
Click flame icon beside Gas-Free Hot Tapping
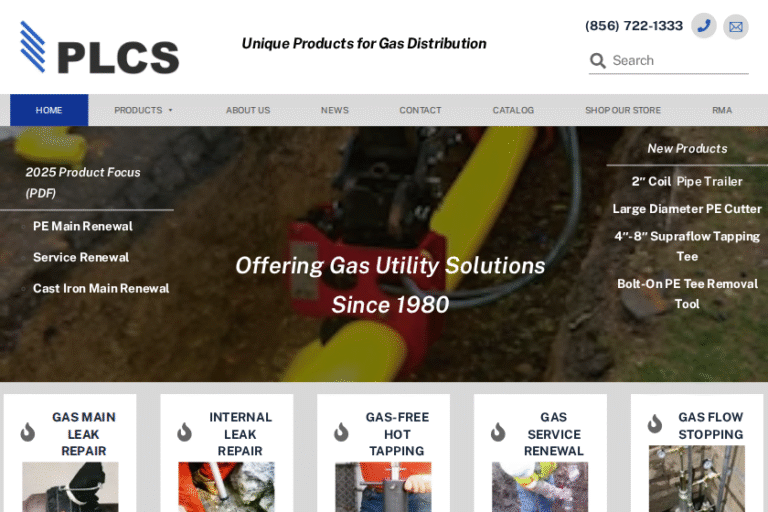[341, 432]
